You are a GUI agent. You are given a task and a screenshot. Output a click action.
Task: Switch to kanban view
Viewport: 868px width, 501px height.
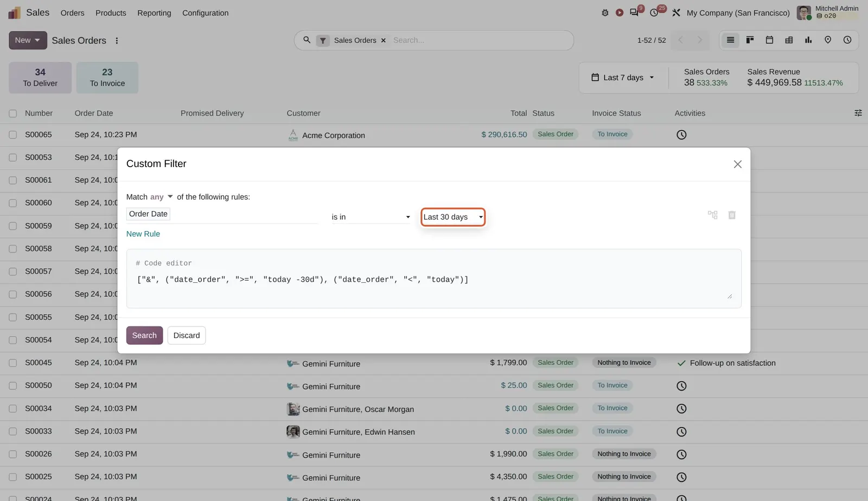(x=750, y=40)
